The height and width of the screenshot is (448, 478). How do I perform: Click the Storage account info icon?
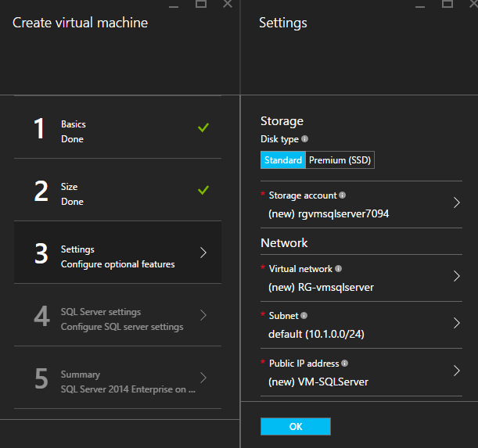tap(343, 195)
